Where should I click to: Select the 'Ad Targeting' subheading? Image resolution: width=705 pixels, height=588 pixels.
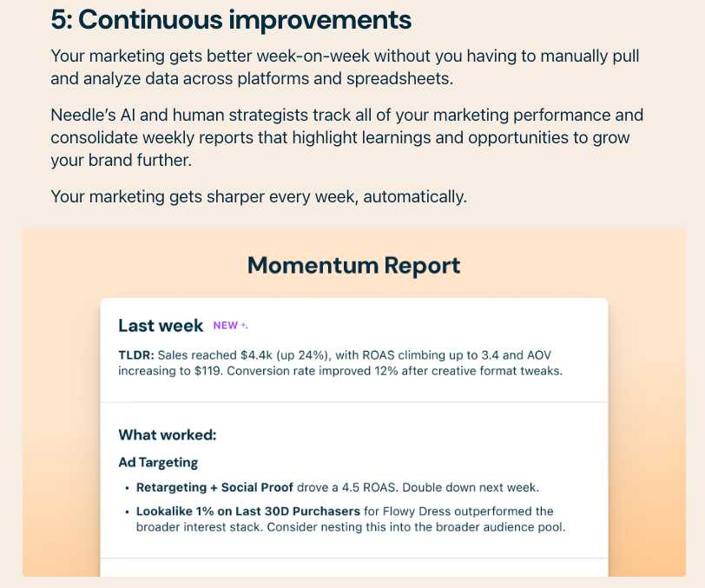pyautogui.click(x=158, y=462)
